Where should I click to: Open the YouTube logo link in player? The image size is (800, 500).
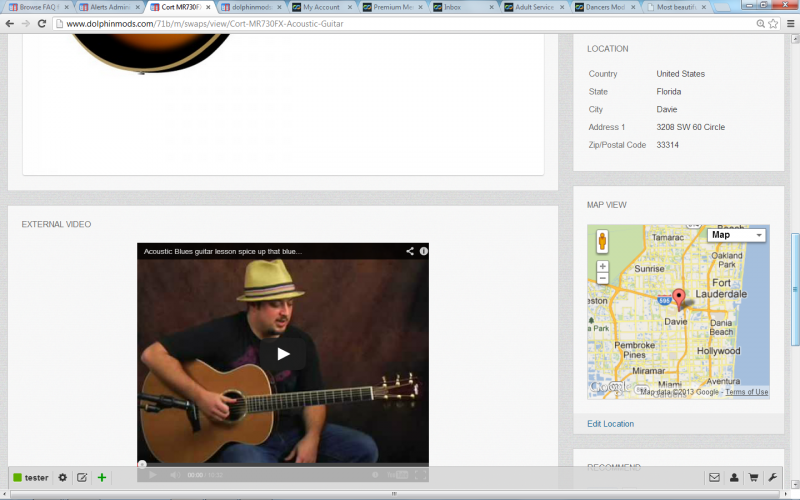click(397, 475)
